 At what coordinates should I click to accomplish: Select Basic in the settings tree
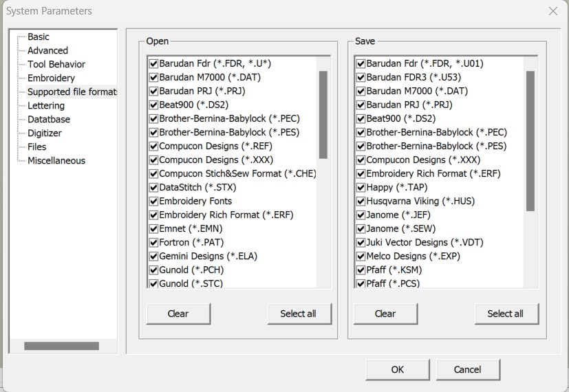38,36
